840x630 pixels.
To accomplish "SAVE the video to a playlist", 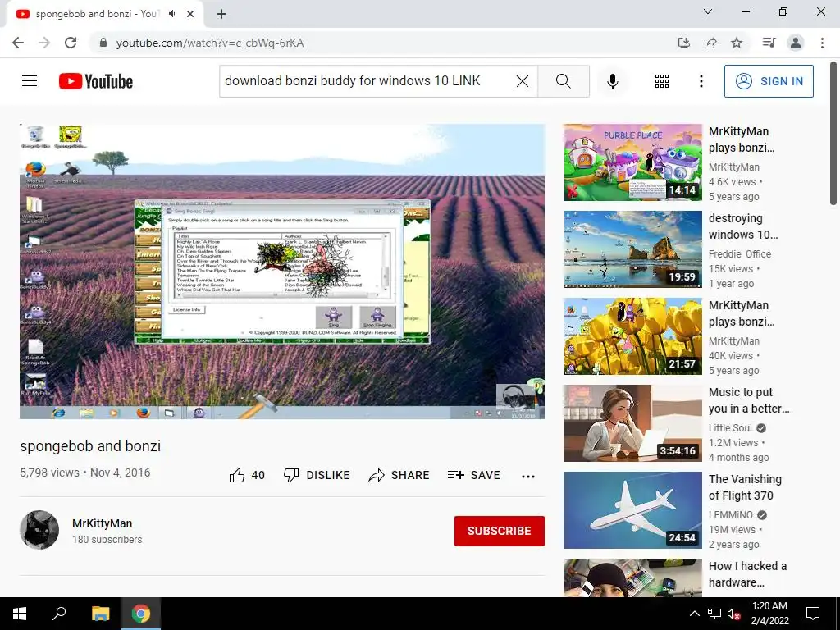I will pyautogui.click(x=473, y=475).
